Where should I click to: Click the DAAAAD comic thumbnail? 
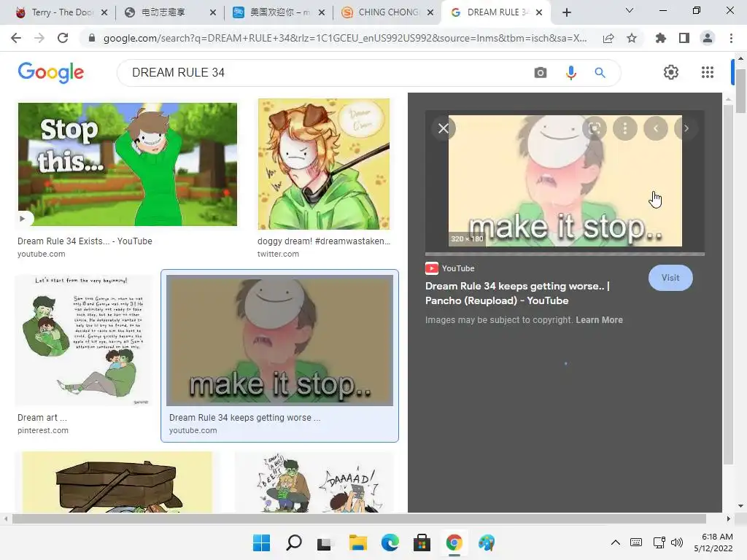tap(314, 482)
